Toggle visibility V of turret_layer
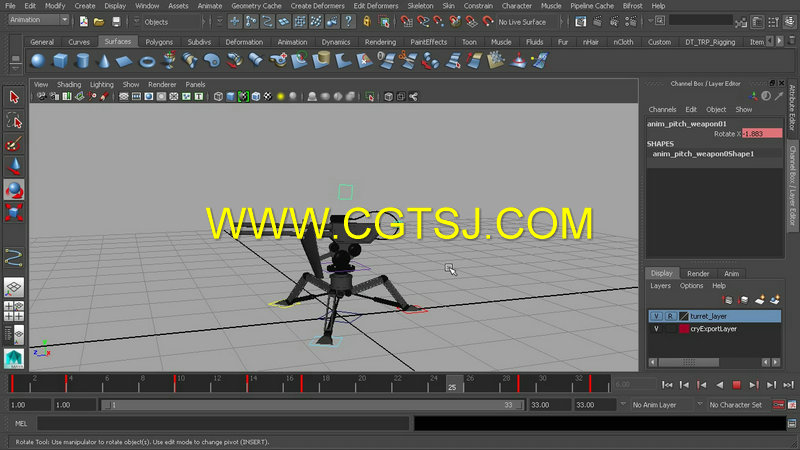This screenshot has width=800, height=450. pos(656,316)
